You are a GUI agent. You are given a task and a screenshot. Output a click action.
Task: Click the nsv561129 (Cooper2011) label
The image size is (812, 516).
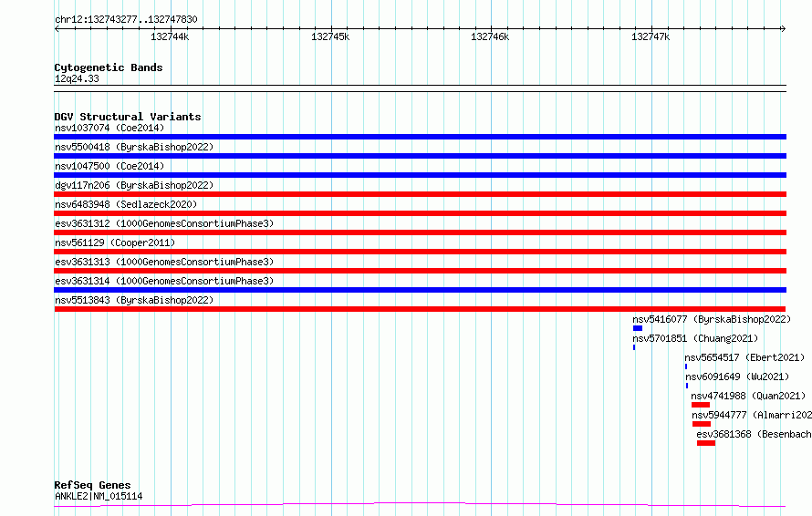pos(115,243)
